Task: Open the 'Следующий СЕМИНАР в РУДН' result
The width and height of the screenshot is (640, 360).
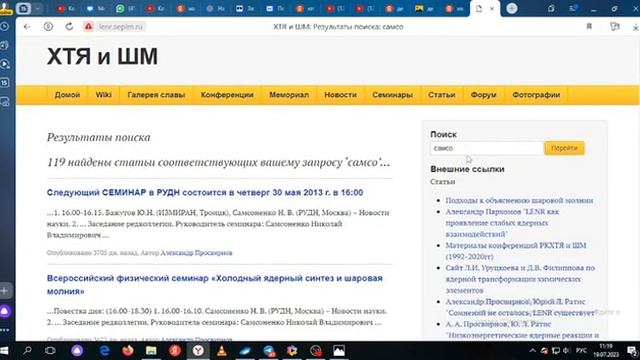Action: (x=205, y=192)
